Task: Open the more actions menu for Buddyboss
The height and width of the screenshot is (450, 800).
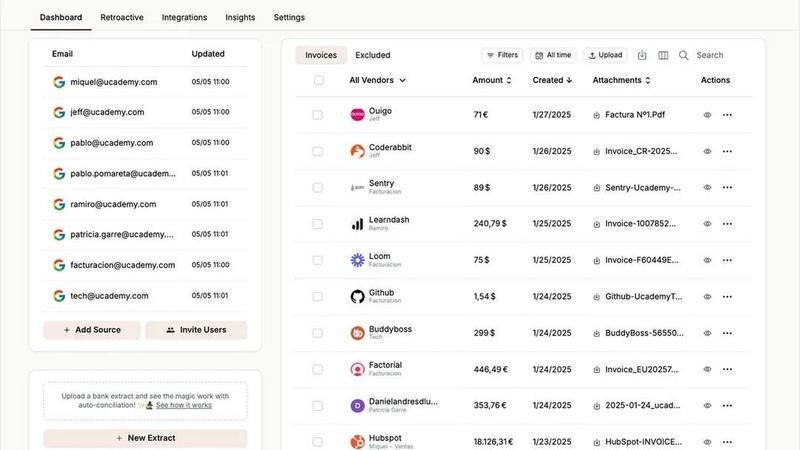Action: 727,333
